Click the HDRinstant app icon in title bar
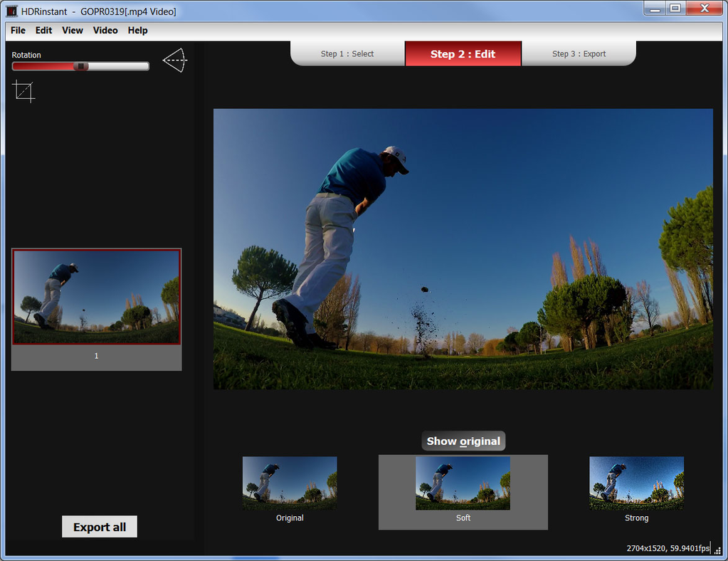 coord(11,11)
